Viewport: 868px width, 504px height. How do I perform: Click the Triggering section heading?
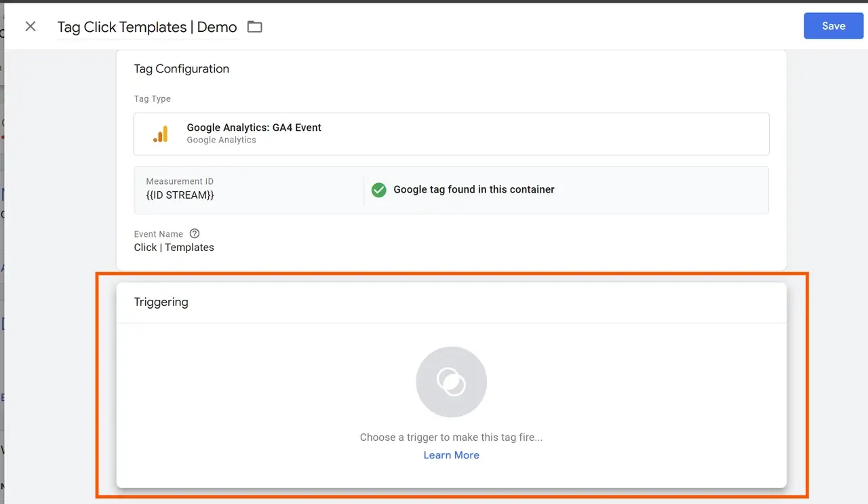point(161,302)
